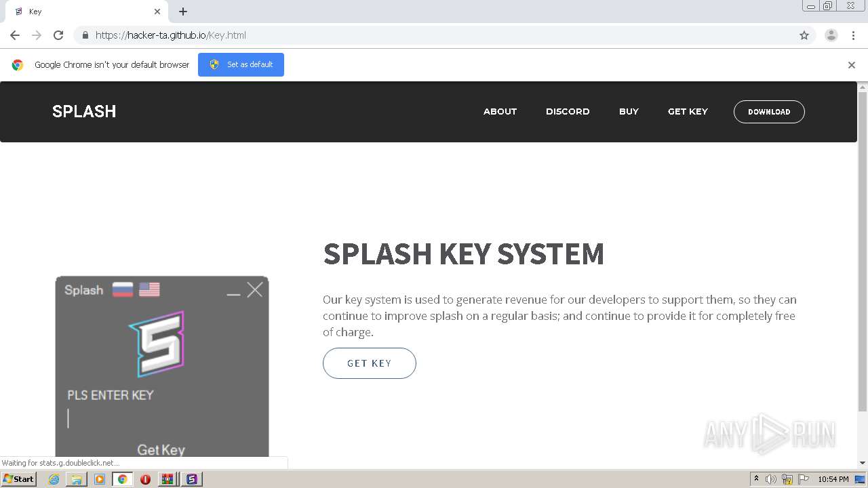Screen dimensions: 868x488
Task: Show hidden system tray icons
Action: [756, 479]
